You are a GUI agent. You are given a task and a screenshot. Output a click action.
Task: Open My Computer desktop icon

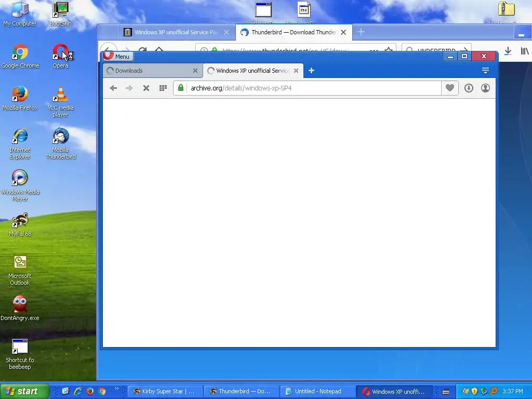click(x=20, y=14)
